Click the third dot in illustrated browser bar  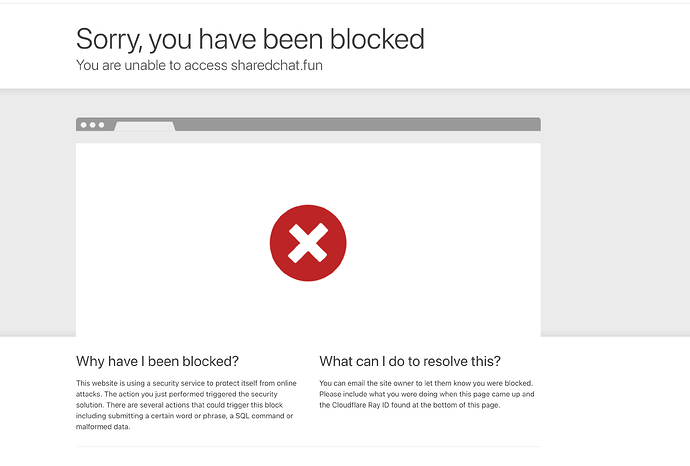[x=101, y=125]
